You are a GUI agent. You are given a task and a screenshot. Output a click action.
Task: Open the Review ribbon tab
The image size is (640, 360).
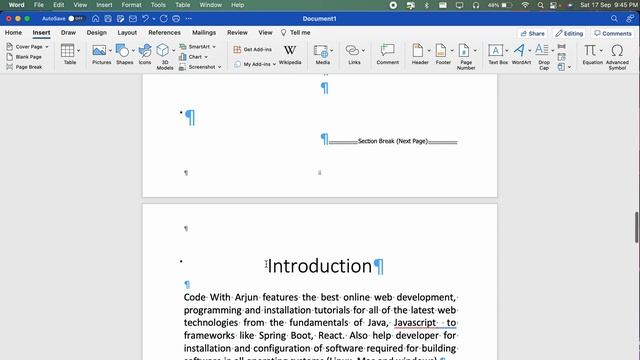(x=238, y=33)
